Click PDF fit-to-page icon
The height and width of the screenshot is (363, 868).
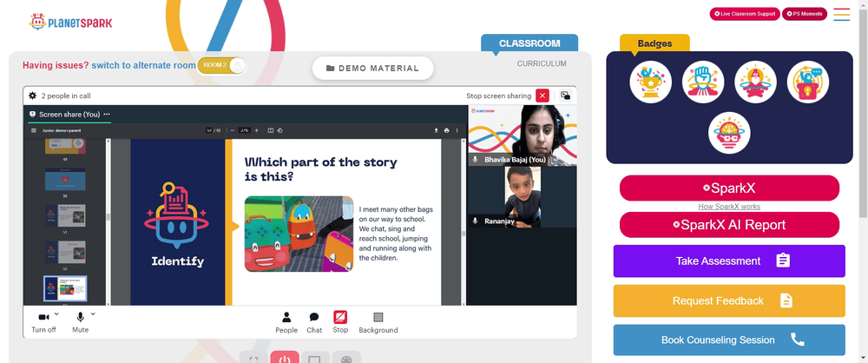271,130
